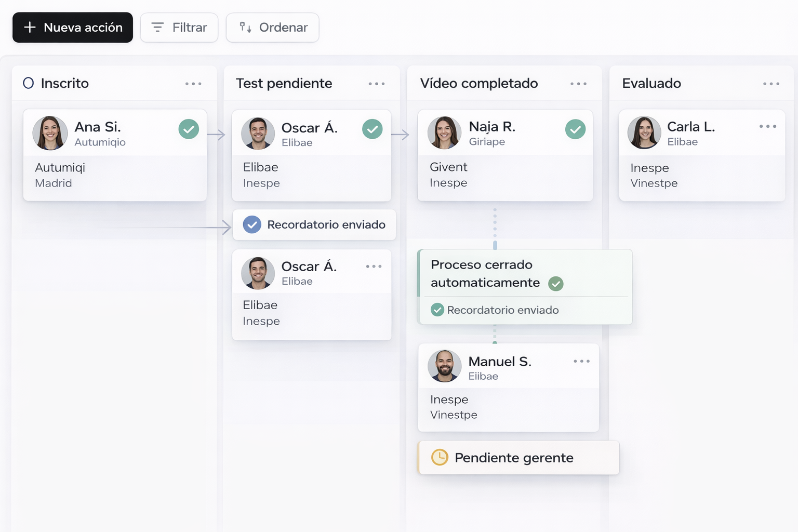
Task: Toggle the green check on Ana Si. card
Action: pos(189,129)
